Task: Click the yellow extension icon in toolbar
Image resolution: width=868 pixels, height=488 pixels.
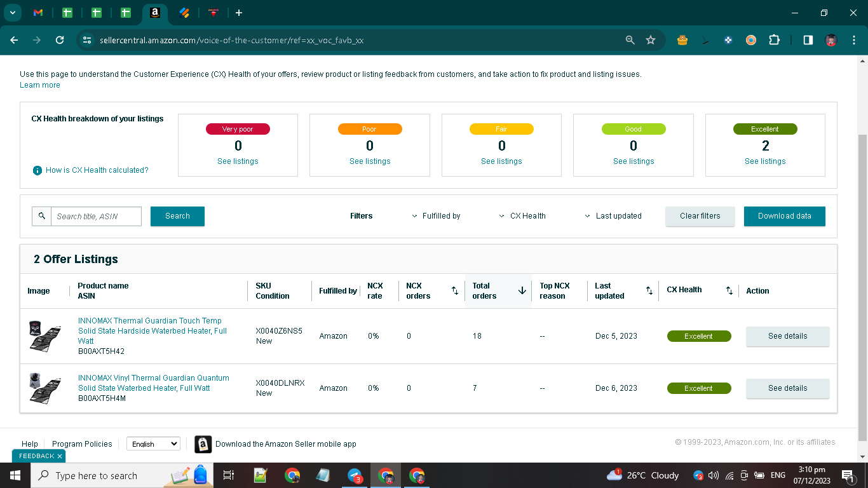Action: pos(682,40)
